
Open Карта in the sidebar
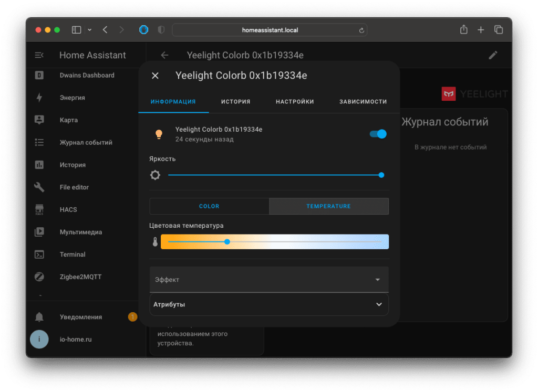pyautogui.click(x=69, y=120)
